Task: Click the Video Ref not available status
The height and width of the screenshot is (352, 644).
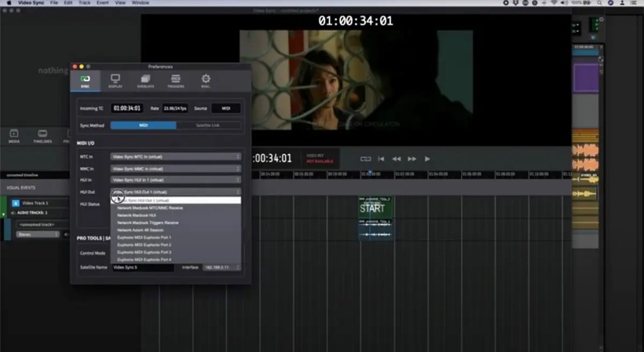Action: pos(319,159)
